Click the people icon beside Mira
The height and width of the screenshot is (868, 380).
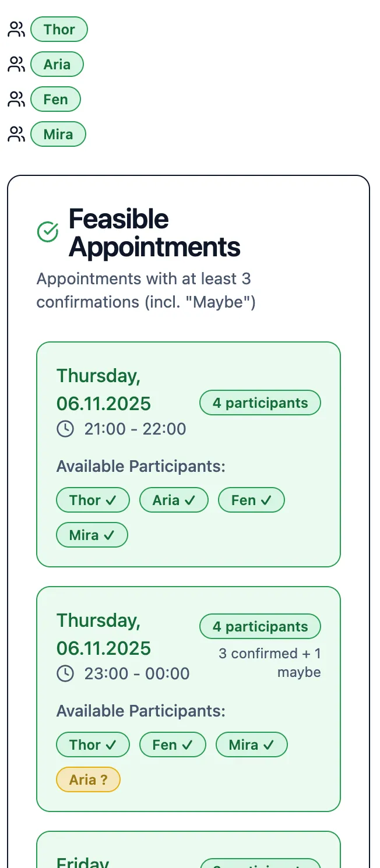16,135
